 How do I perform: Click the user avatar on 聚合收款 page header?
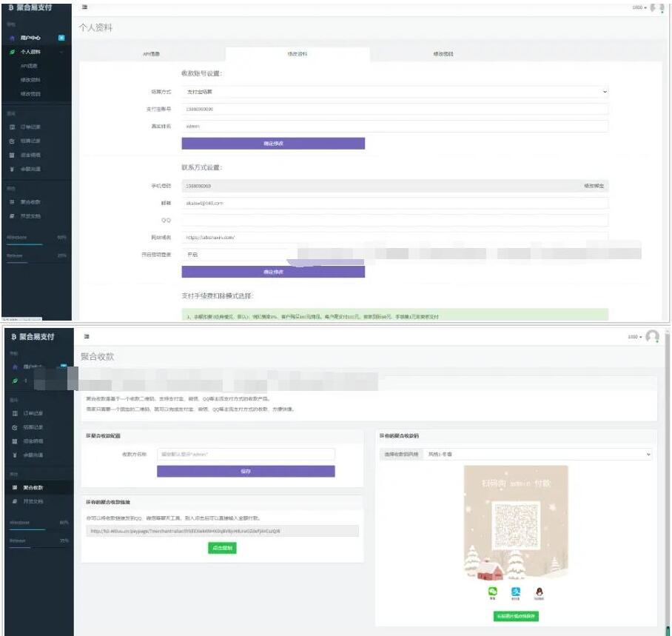tap(652, 336)
